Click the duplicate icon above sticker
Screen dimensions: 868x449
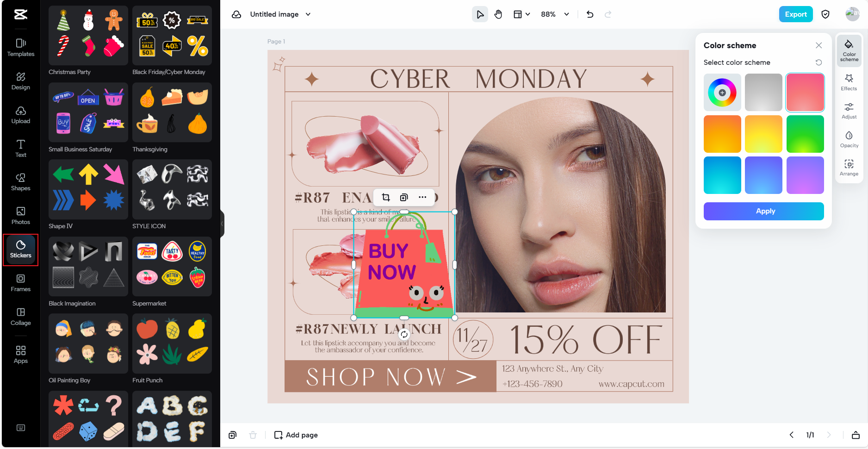pos(404,198)
